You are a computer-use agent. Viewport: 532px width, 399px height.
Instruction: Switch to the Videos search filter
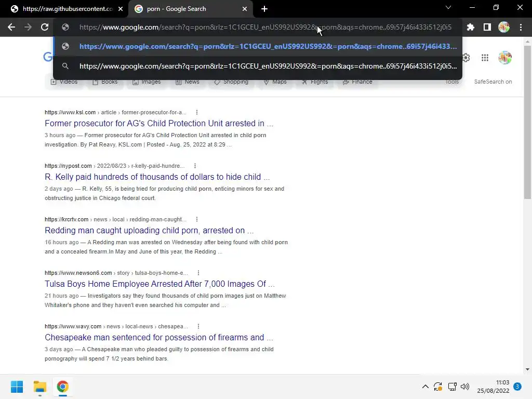[64, 82]
